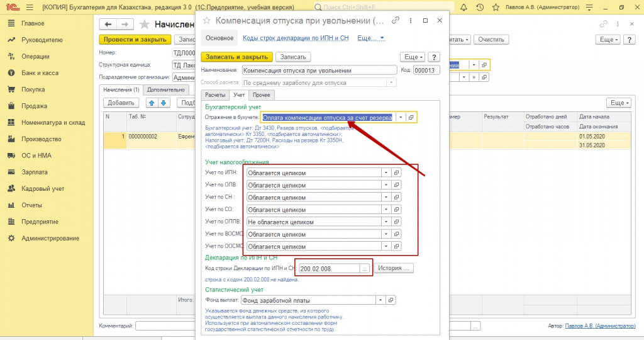Open Основное navigation tab

click(219, 38)
